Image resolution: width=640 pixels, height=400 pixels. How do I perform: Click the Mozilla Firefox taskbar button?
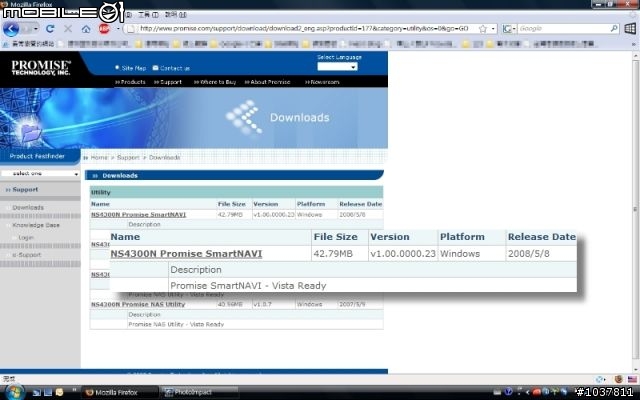pyautogui.click(x=119, y=392)
